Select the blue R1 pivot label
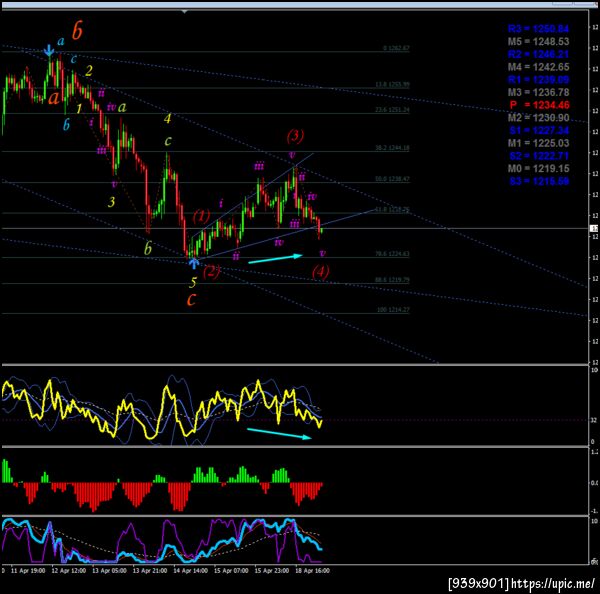Viewport: 600px width, 594px height. 538,80
